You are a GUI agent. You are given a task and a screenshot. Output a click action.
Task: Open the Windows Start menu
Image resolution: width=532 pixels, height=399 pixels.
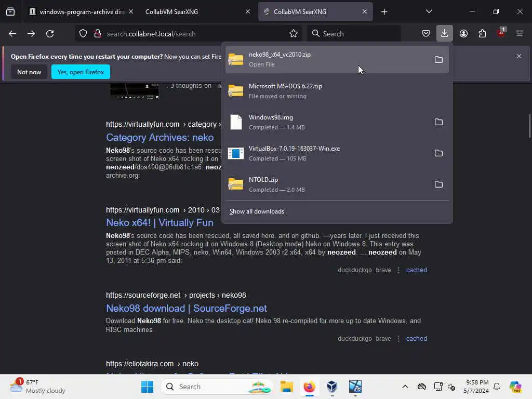point(147,387)
